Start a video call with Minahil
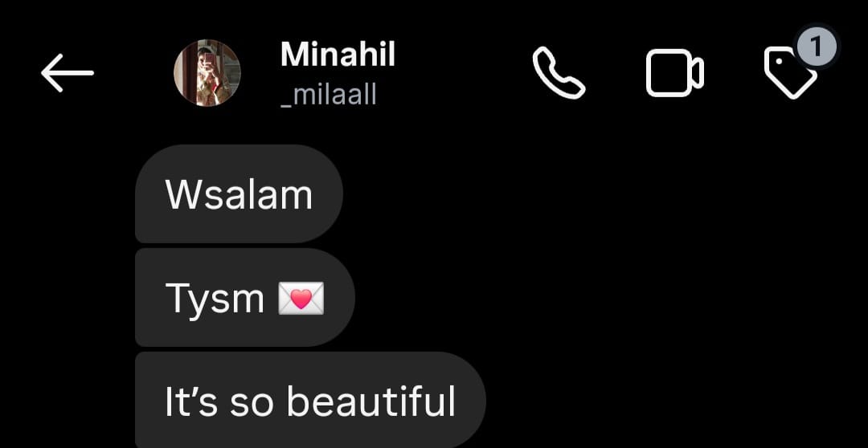The image size is (868, 448). point(675,73)
